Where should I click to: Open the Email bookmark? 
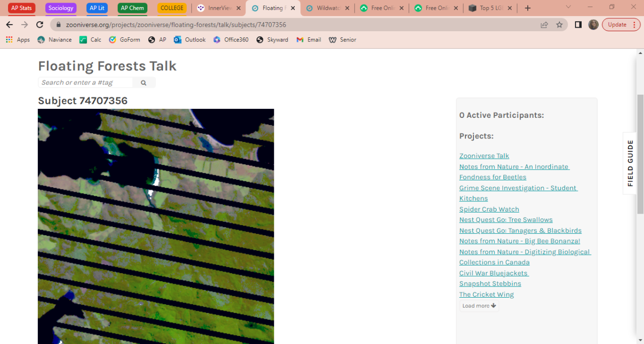click(x=309, y=40)
